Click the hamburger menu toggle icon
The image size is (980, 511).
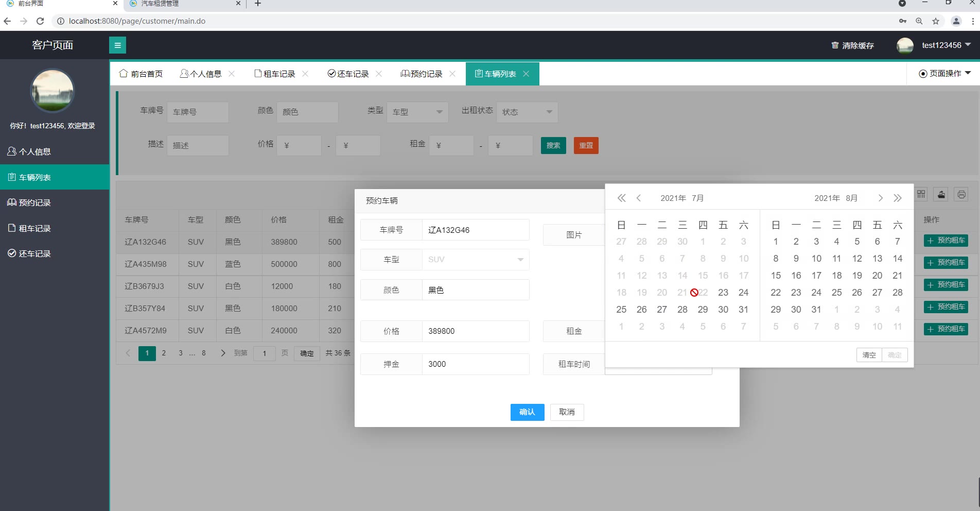117,45
